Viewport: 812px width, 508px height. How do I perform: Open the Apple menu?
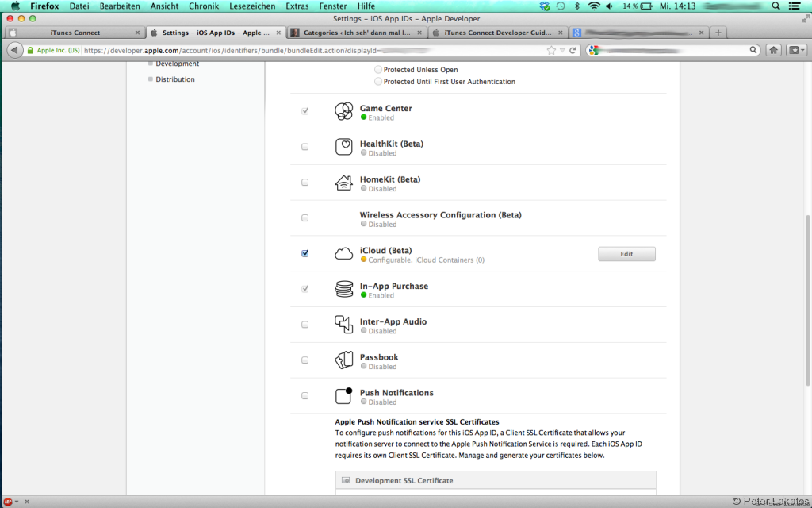coord(14,6)
